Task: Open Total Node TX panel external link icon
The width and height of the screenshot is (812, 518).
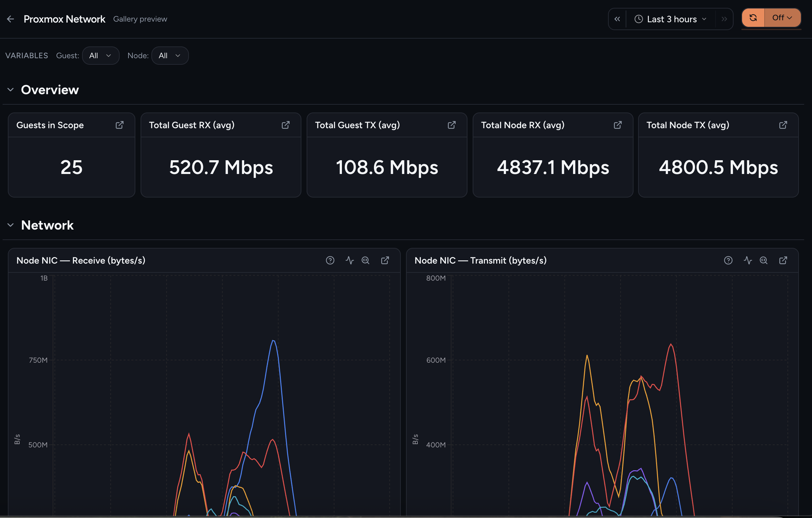Action: (783, 125)
